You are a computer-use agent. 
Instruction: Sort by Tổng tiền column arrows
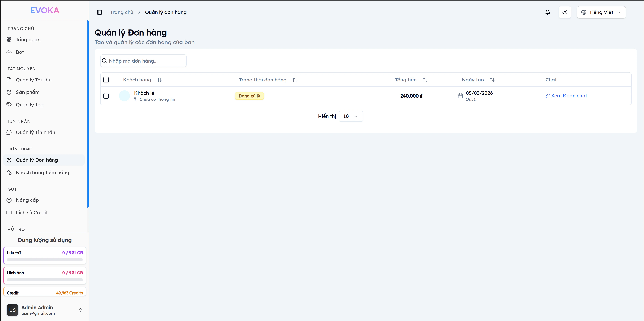(x=425, y=80)
